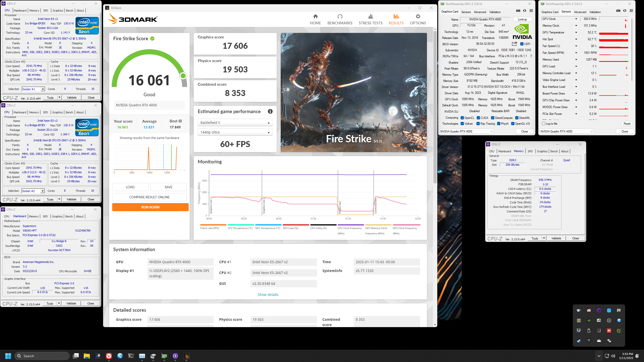Open the 3DMark RESULTS tab
The height and width of the screenshot is (362, 644).
(x=396, y=19)
